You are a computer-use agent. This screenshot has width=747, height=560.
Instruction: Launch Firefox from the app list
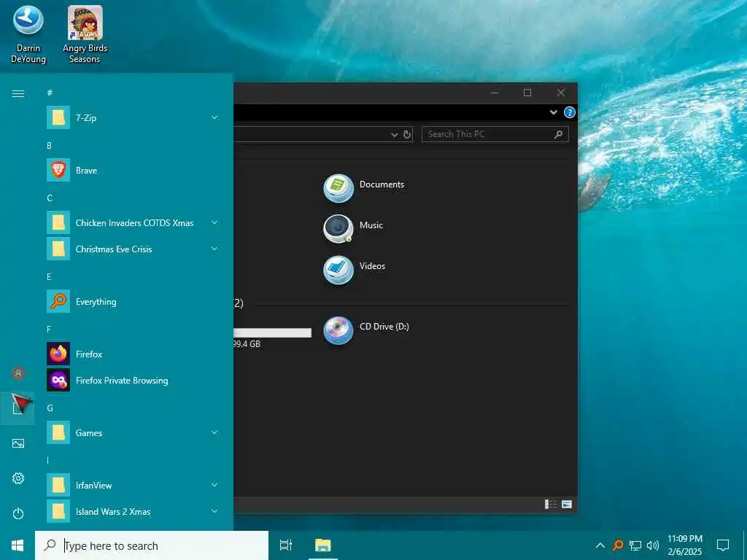[x=133, y=354]
